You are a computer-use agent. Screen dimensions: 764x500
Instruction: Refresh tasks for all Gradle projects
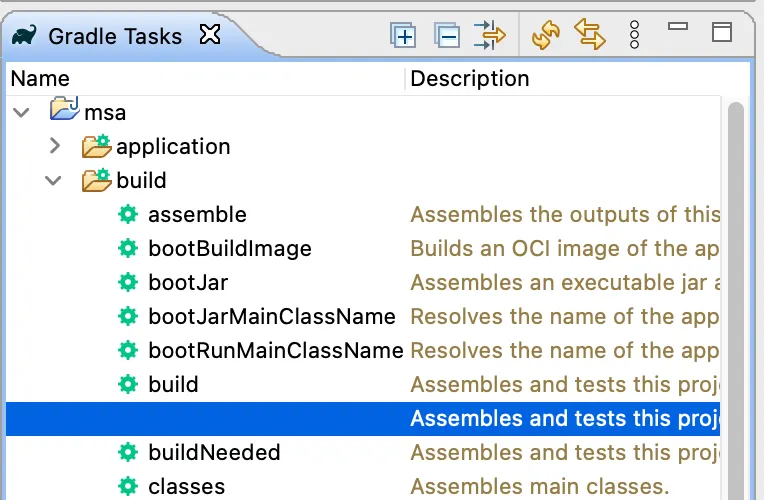546,36
